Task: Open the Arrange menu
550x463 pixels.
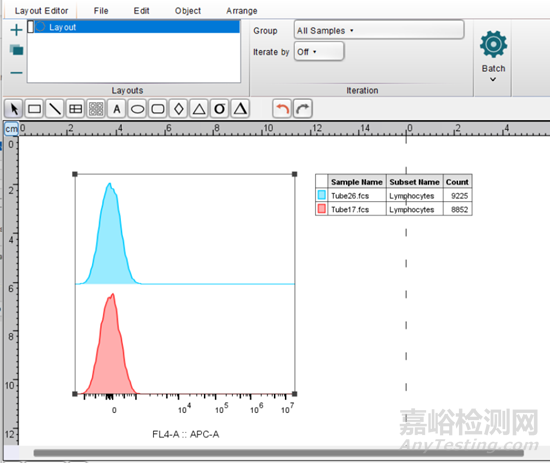Action: point(242,11)
